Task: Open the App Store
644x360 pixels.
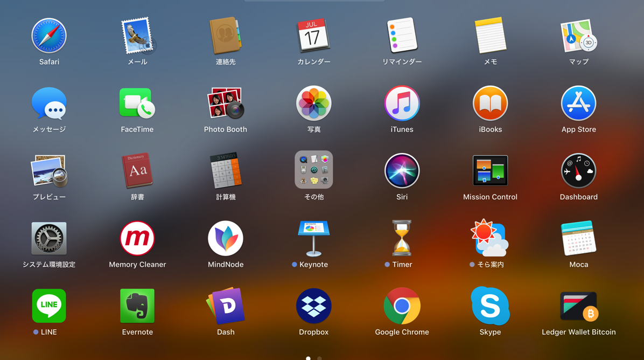Action: 579,103
